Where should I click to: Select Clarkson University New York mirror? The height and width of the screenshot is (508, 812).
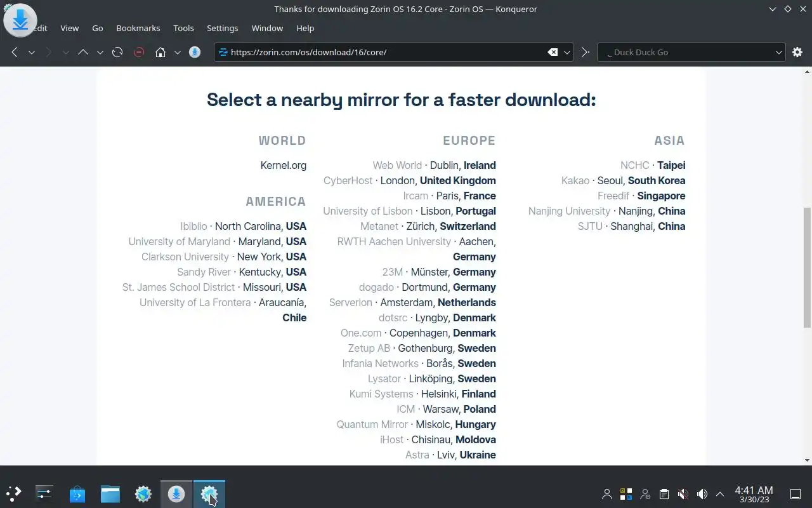224,257
